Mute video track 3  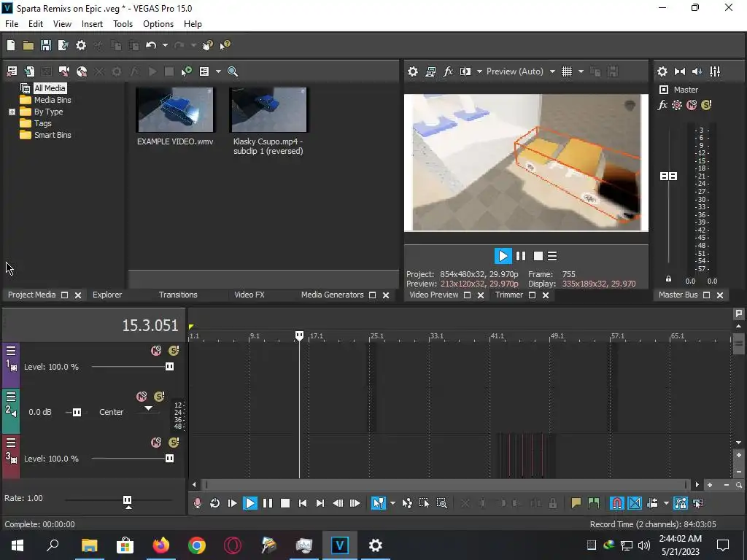coord(156,443)
